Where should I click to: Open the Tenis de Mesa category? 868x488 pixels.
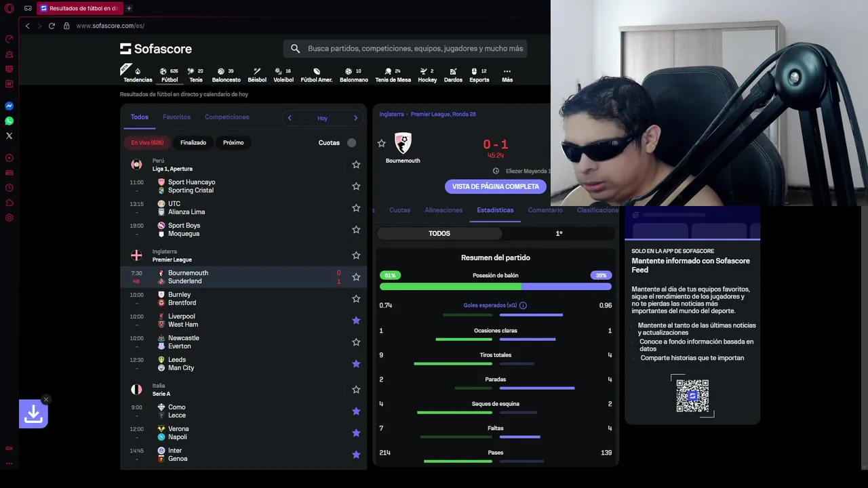(x=393, y=75)
